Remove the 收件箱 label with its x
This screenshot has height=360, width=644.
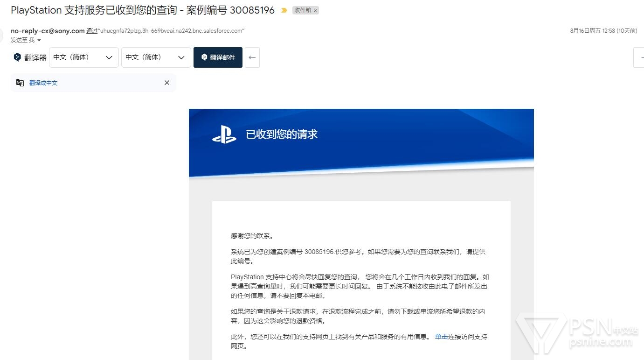[x=315, y=10]
